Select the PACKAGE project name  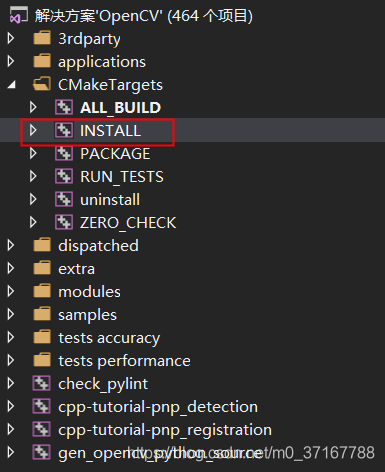coord(115,153)
